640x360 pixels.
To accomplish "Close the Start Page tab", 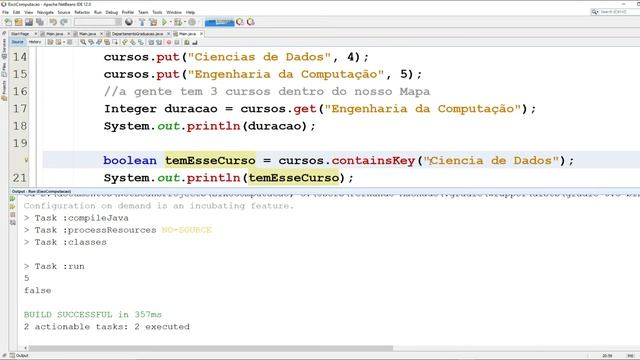I will 36,34.
